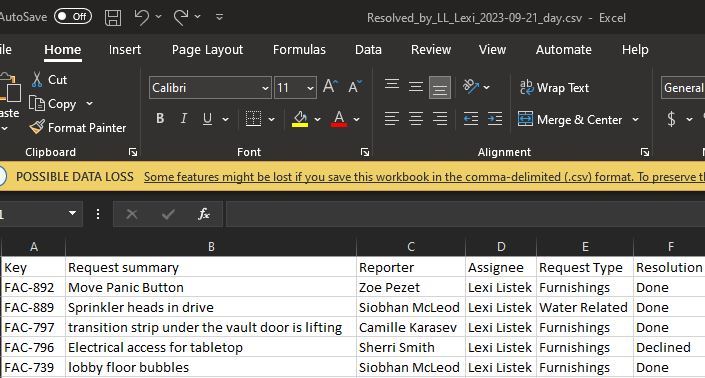The image size is (705, 378).
Task: Open the Clipboard dialog launcher
Action: pyautogui.click(x=133, y=152)
